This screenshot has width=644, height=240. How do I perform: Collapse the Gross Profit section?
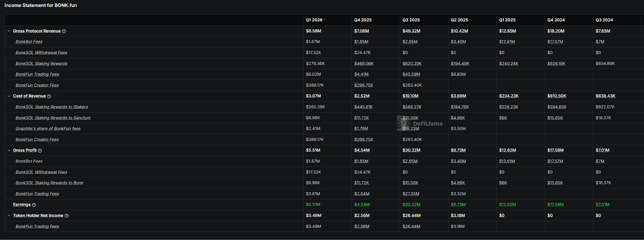9,150
